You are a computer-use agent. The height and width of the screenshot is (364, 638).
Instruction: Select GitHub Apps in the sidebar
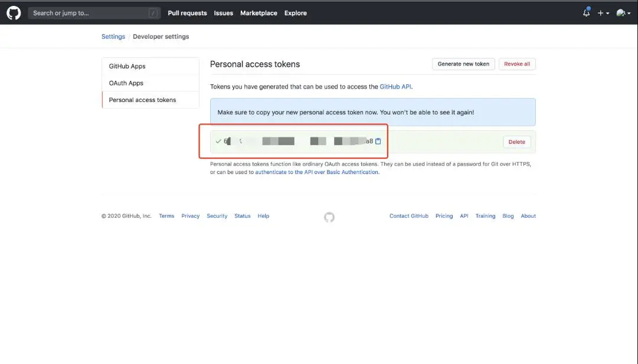coord(127,66)
